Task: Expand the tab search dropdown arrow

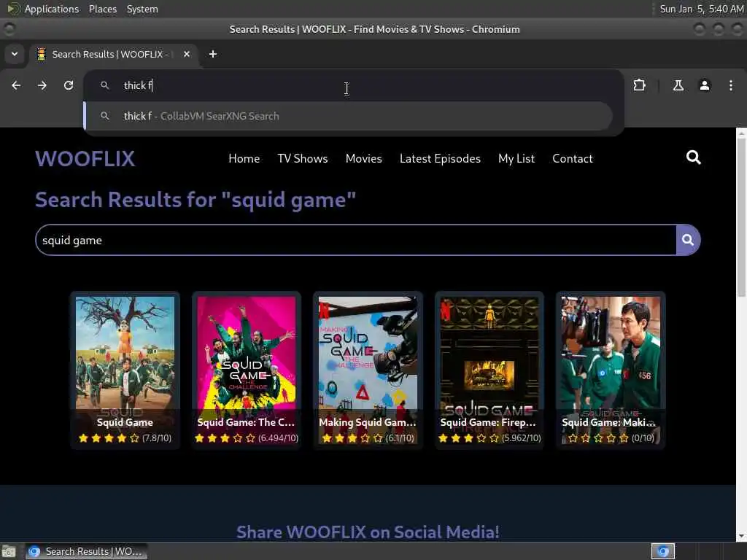Action: (15, 54)
